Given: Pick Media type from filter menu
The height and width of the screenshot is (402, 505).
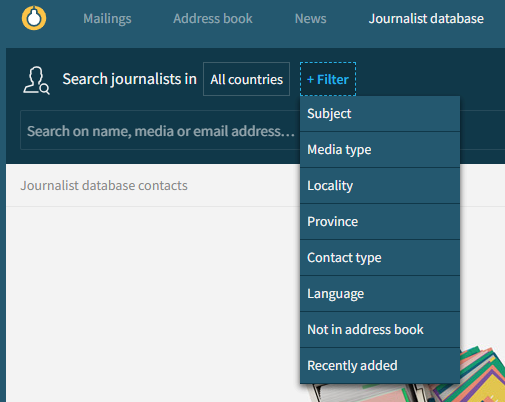Looking at the screenshot, I should 380,150.
